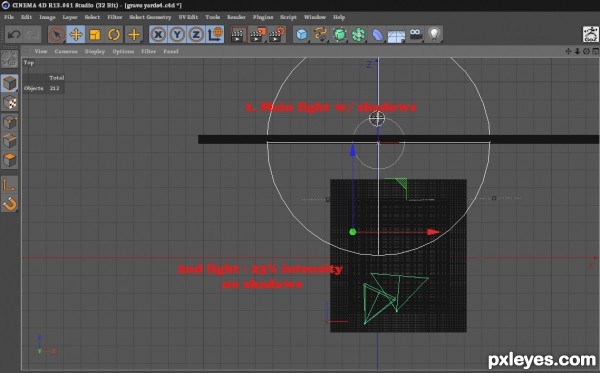Open the spline tools icon
Screen dimensions: 600x373
pyautogui.click(x=321, y=35)
